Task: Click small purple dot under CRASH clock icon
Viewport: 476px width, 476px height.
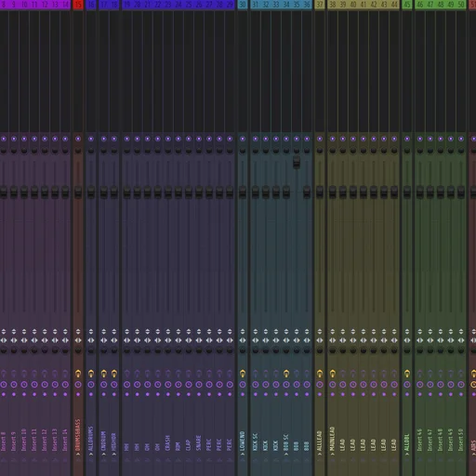Action: point(168,394)
